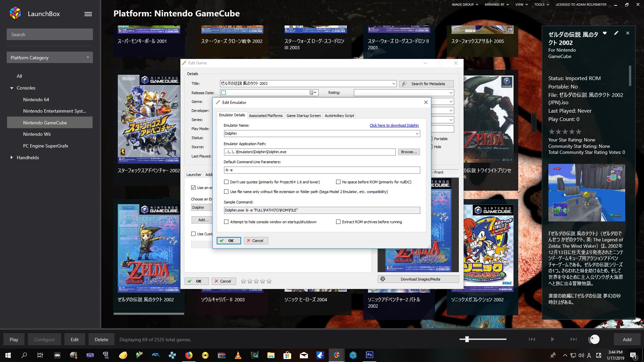Collapse the Consoles tree node
This screenshot has height=362, width=644.
point(12,88)
